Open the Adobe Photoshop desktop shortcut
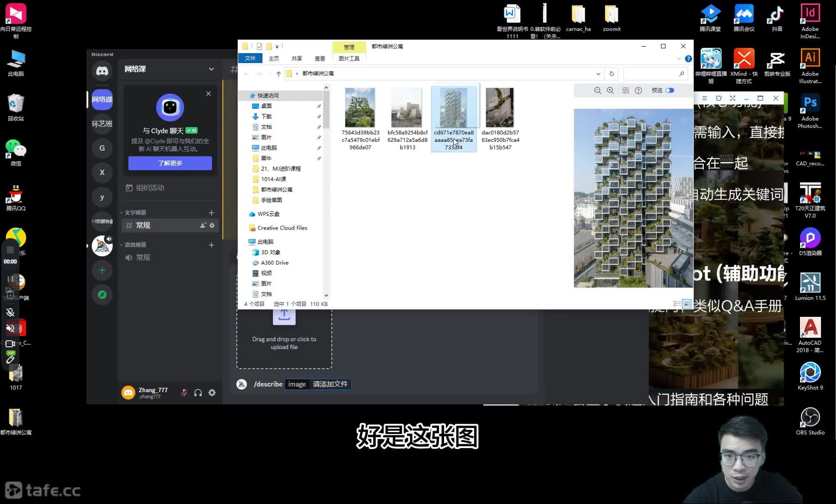 (810, 112)
